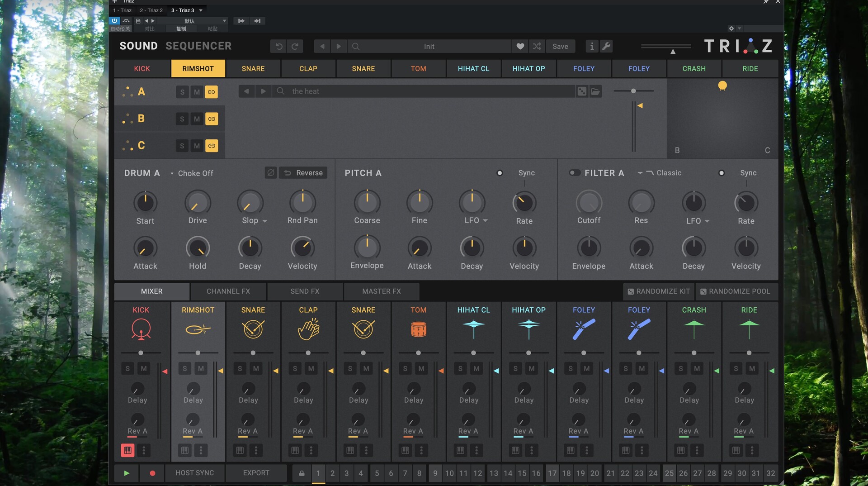Select the HIHAT CL sound tab
Image resolution: width=868 pixels, height=486 pixels.
(x=473, y=69)
